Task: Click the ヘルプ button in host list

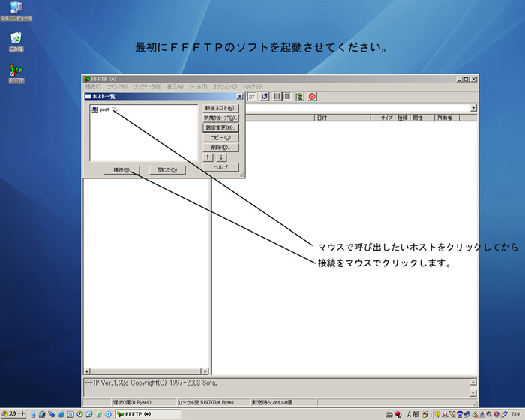Action: (x=221, y=167)
